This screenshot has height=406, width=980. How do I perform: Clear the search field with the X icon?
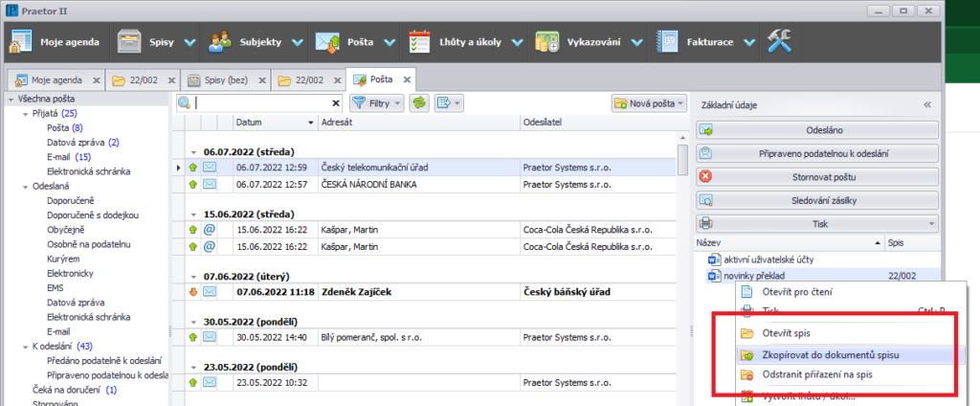coord(336,102)
